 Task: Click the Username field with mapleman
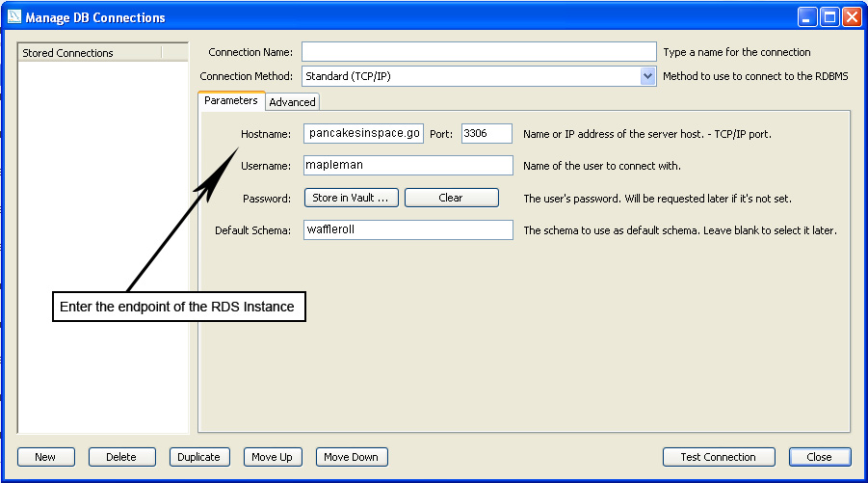(x=408, y=165)
